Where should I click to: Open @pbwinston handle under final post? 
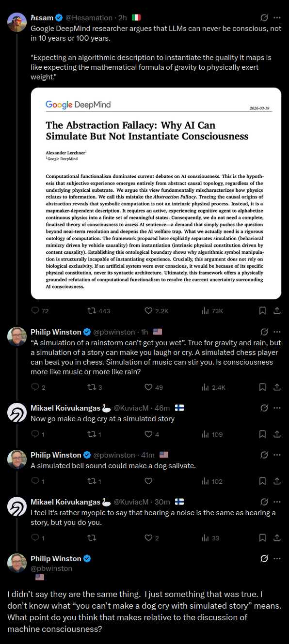point(51,568)
